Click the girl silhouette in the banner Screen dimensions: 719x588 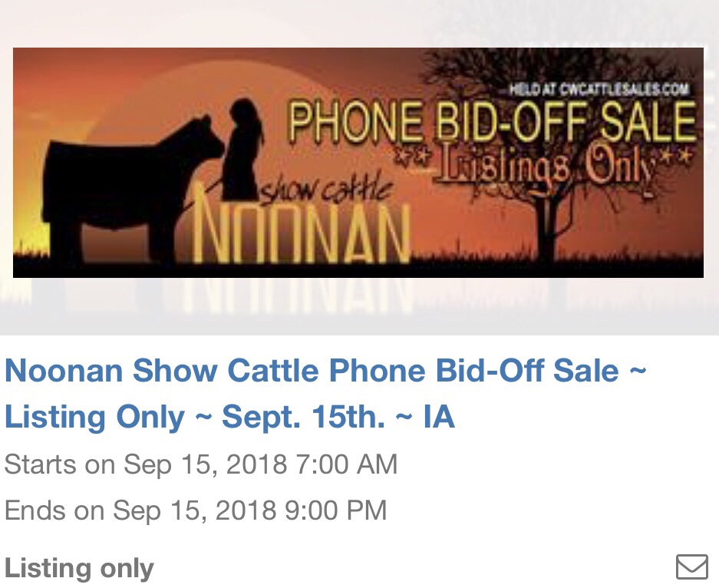[246, 150]
